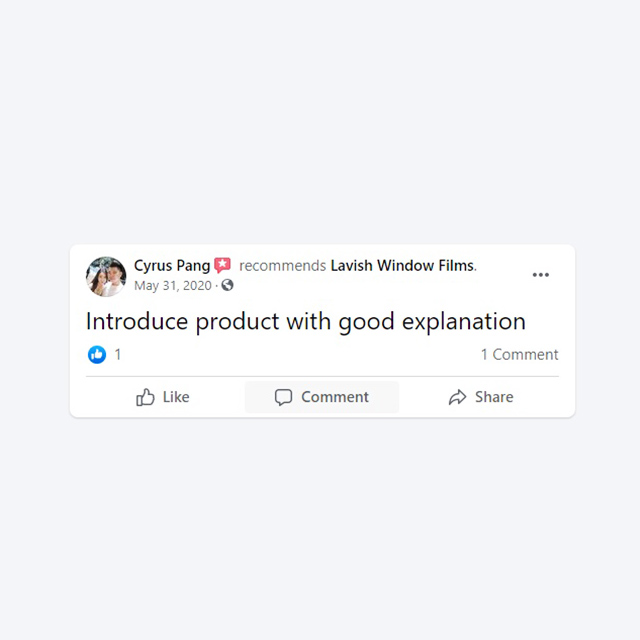Click the divider line above action buttons
Image resolution: width=640 pixels, height=640 pixels.
pos(322,376)
